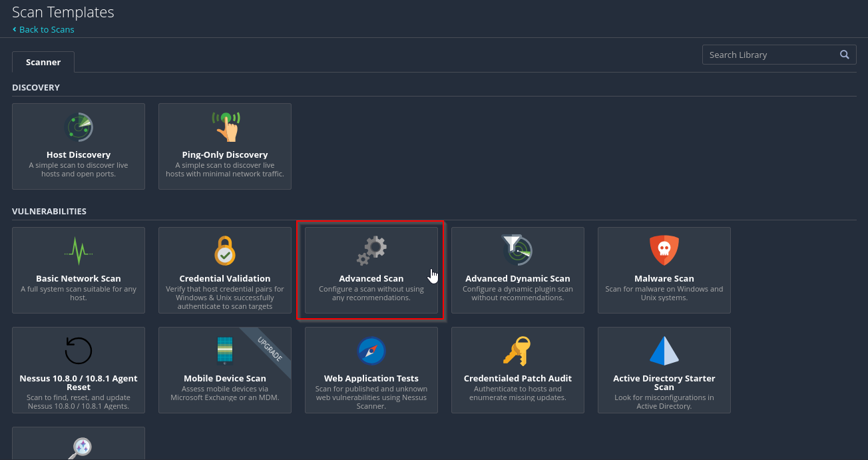Open the Active Directory Starter Scan pyramid icon
Viewport: 868px width, 460px height.
click(664, 351)
